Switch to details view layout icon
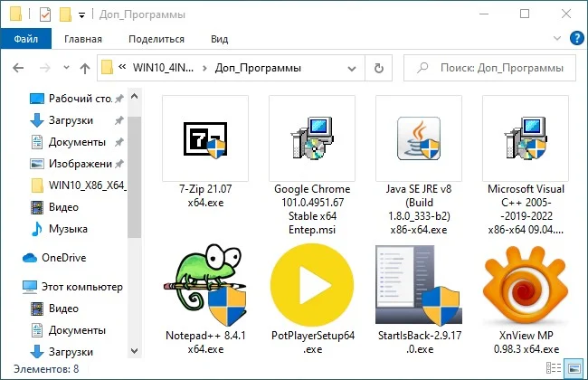The image size is (588, 380). (x=554, y=368)
